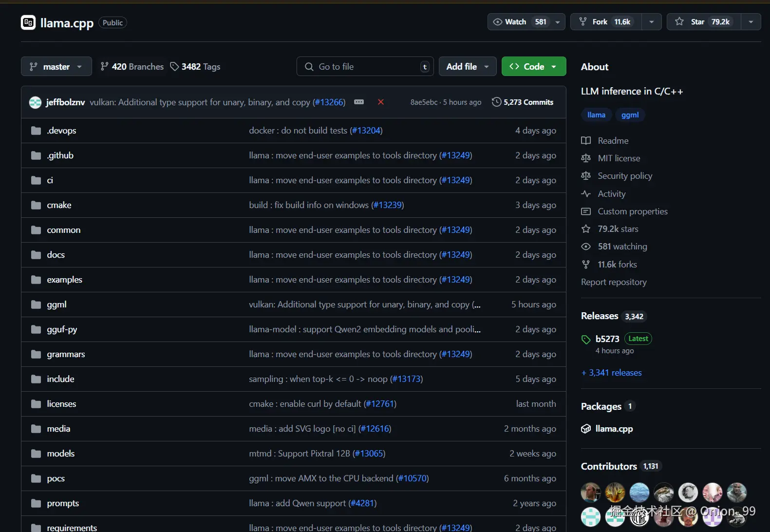
Task: Click the folder icon for prompts
Action: tap(36, 503)
